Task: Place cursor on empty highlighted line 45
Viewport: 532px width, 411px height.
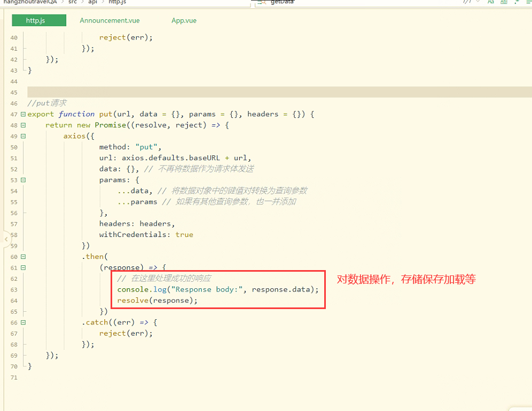Action: [267, 92]
